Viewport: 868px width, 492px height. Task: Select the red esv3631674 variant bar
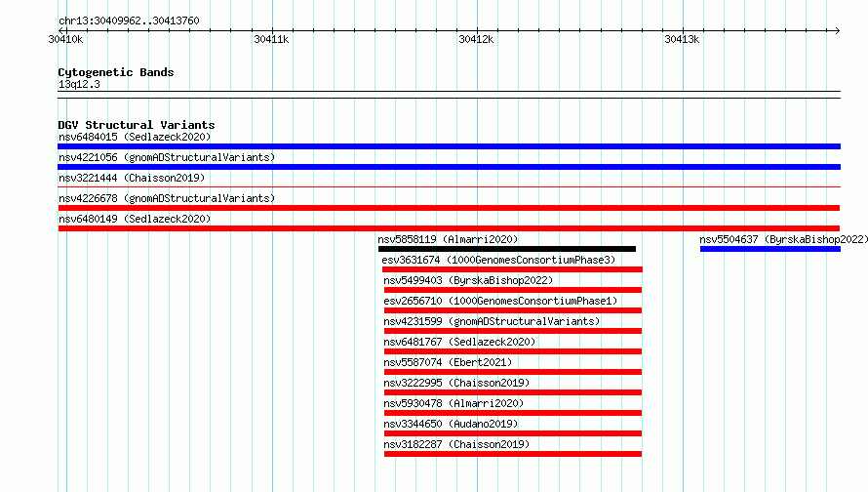point(512,269)
